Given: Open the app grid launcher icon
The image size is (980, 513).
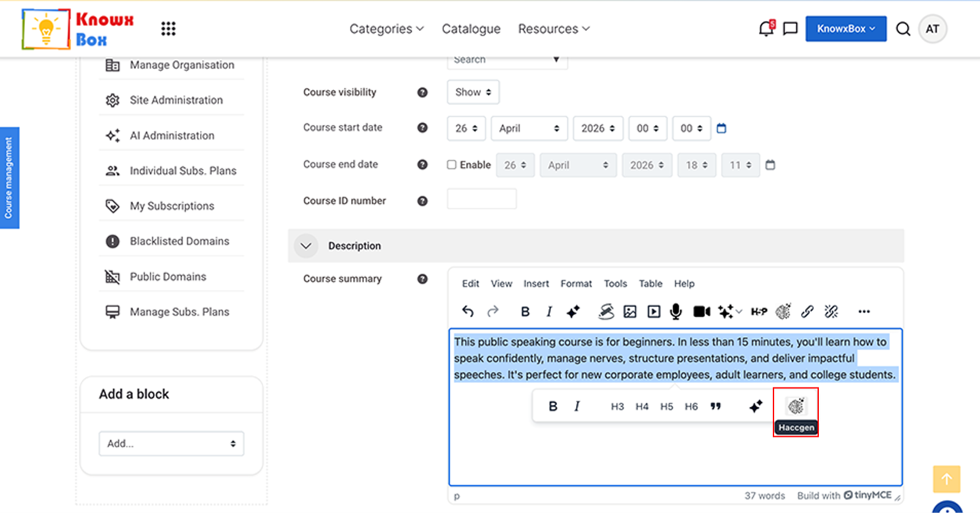Looking at the screenshot, I should [x=168, y=28].
